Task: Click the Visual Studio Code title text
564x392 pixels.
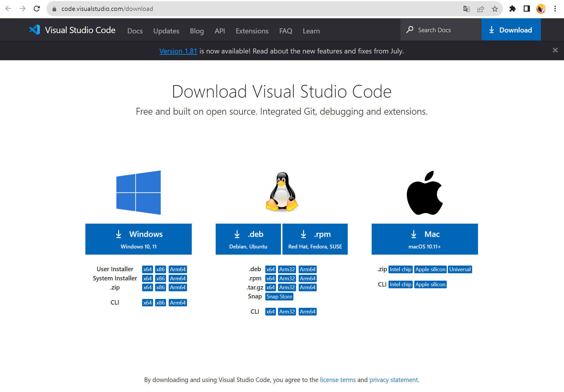Action: coord(80,30)
